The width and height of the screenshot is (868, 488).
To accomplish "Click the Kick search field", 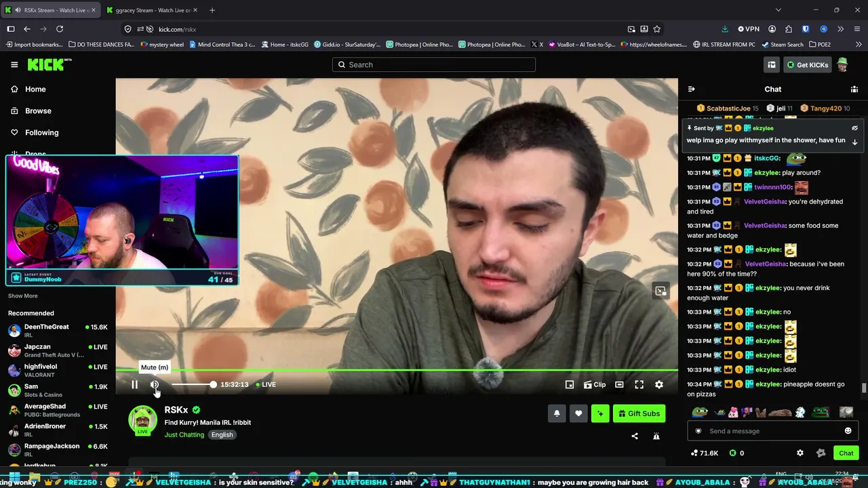I will point(434,64).
